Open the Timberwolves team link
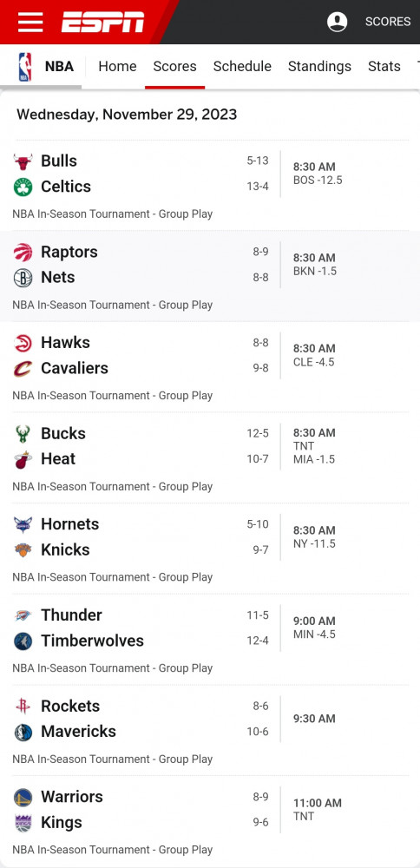The image size is (420, 868). [x=92, y=641]
